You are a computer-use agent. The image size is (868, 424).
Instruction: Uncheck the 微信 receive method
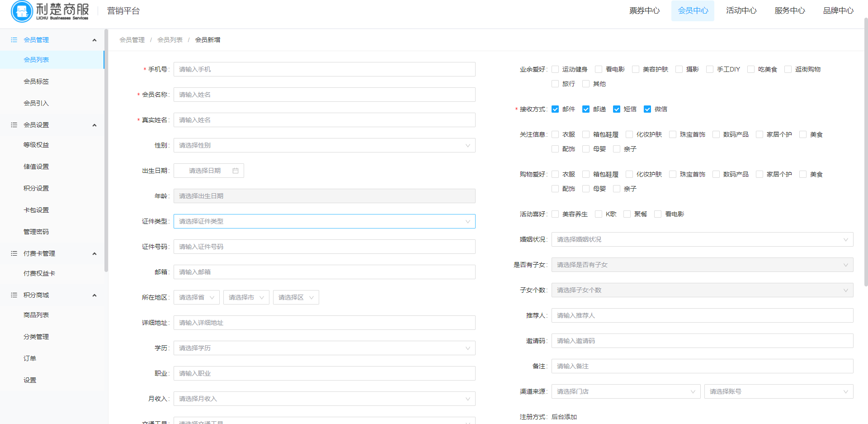[647, 109]
